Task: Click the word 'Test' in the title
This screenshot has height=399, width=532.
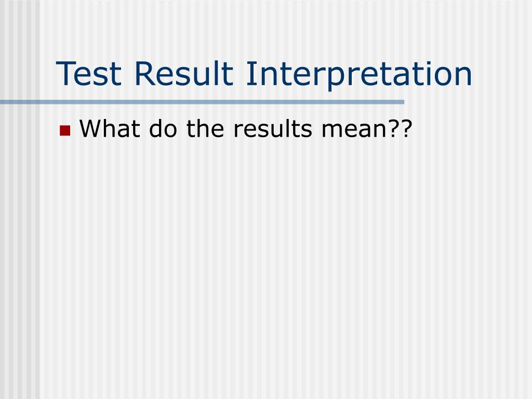Action: [x=88, y=74]
